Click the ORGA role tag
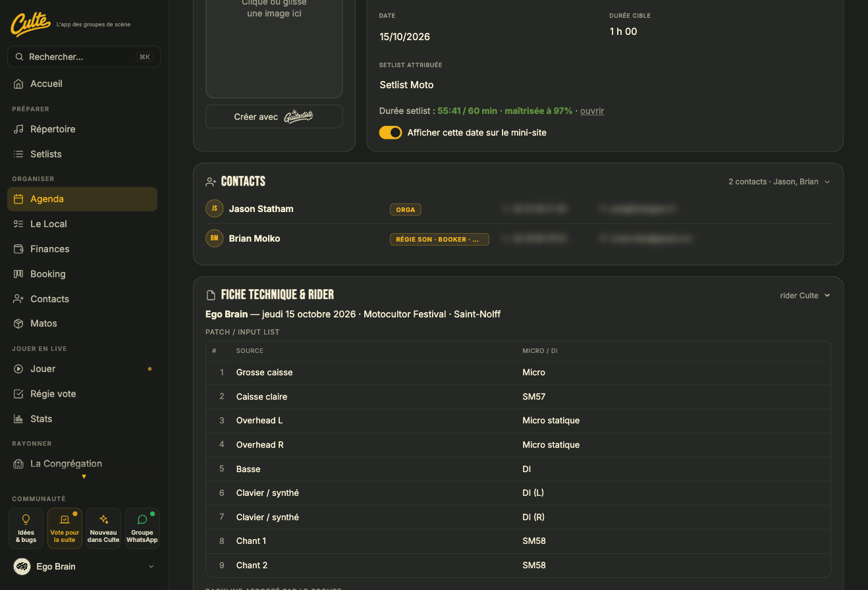This screenshot has width=868, height=590. [x=406, y=209]
